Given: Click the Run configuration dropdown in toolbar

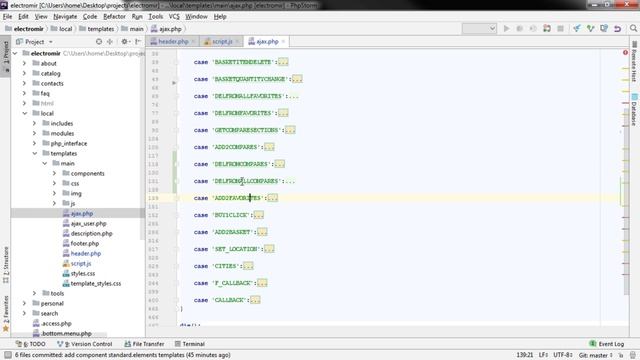Looking at the screenshot, I should click(x=479, y=29).
